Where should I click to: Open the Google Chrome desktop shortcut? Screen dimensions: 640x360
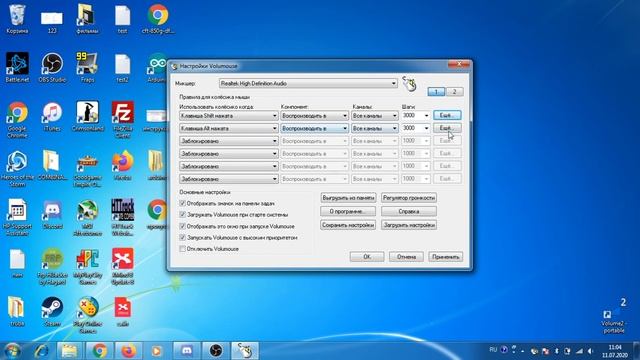[17, 119]
